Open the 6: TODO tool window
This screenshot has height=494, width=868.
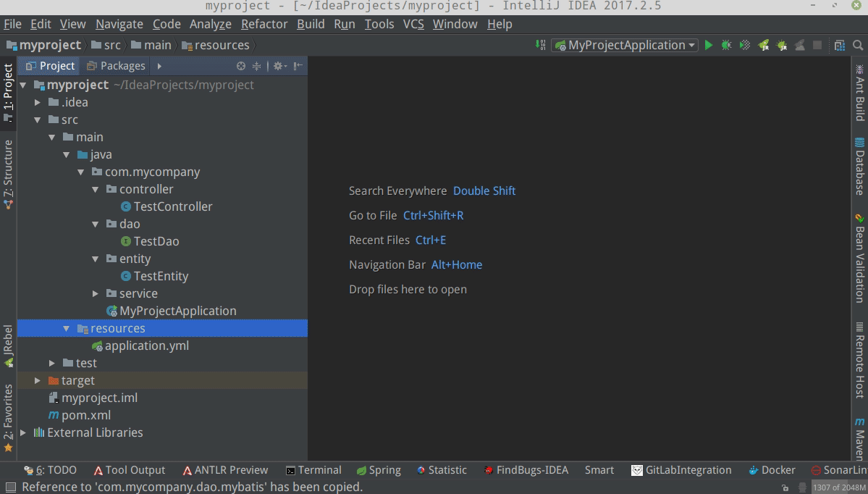50,470
